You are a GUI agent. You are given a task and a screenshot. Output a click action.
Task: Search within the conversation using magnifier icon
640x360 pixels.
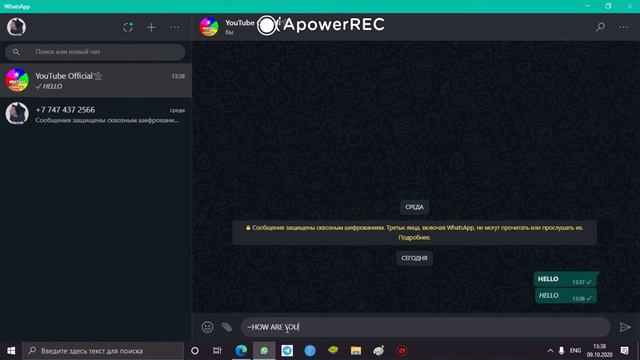[x=600, y=27]
